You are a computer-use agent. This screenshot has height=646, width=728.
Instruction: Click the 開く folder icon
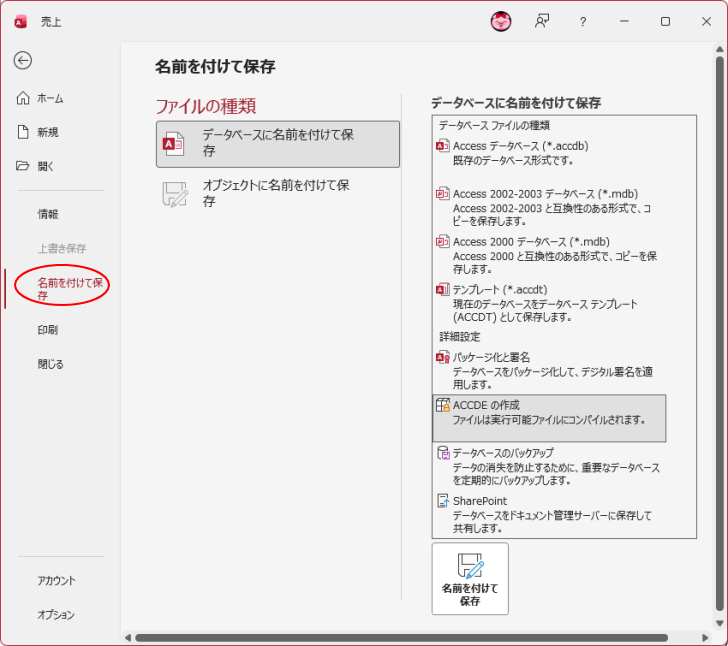click(x=23, y=166)
